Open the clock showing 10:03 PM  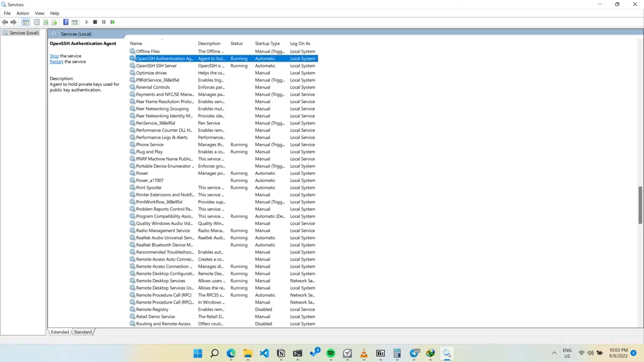[619, 353]
